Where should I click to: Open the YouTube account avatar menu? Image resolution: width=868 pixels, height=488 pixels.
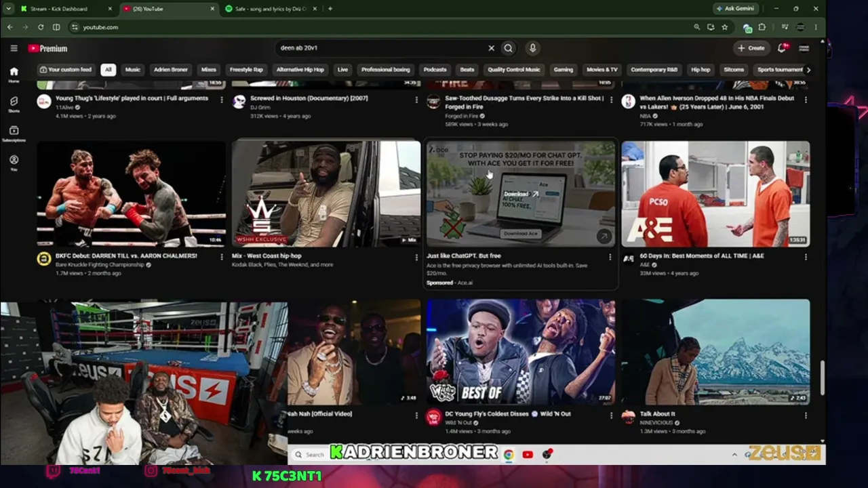coord(804,48)
